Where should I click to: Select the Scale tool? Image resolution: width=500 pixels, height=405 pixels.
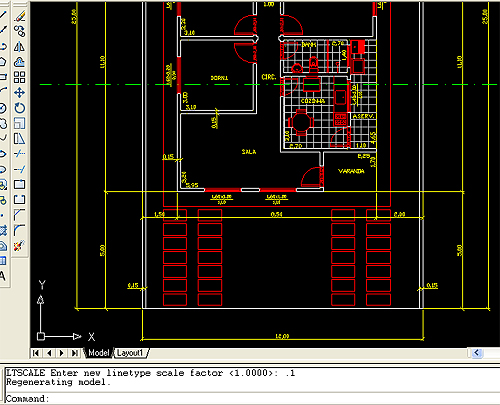click(20, 123)
